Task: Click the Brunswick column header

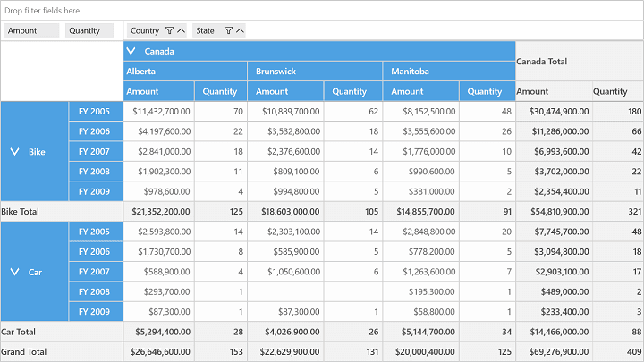Action: click(x=315, y=72)
